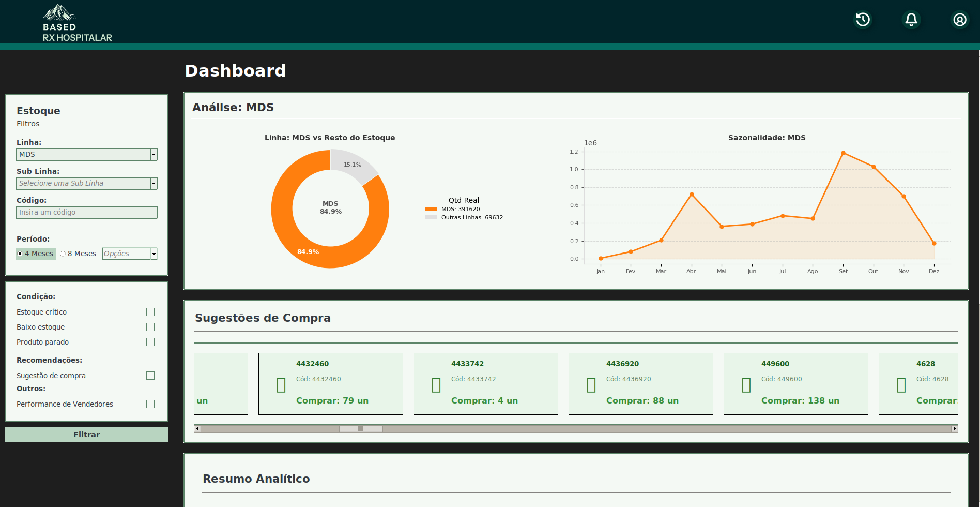Open the history clock icon
Screen dimensions: 980x507
(863, 20)
